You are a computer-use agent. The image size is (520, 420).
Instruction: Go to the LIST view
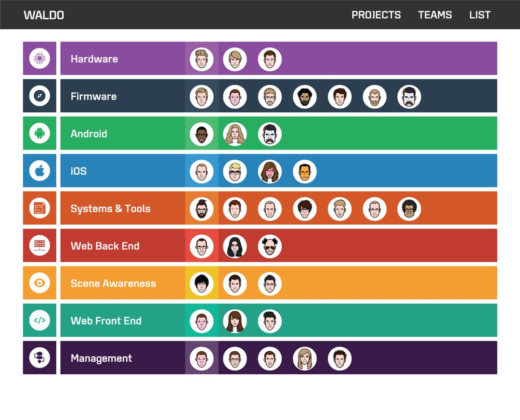[x=480, y=15]
